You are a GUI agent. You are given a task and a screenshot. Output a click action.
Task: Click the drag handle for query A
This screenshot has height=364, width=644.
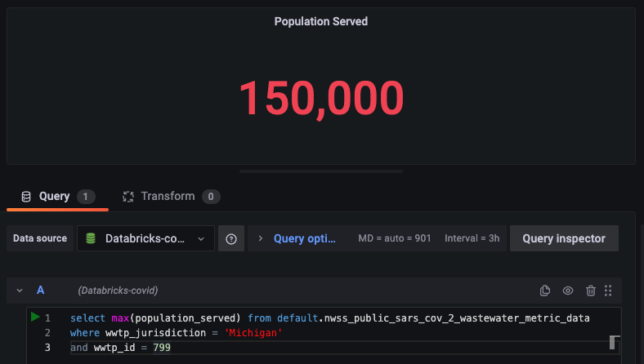coord(608,291)
